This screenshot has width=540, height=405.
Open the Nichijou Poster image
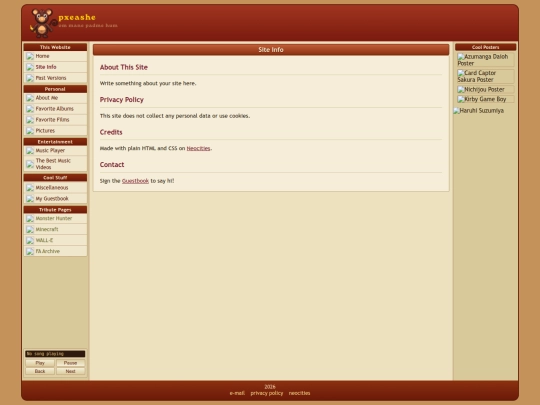485,90
